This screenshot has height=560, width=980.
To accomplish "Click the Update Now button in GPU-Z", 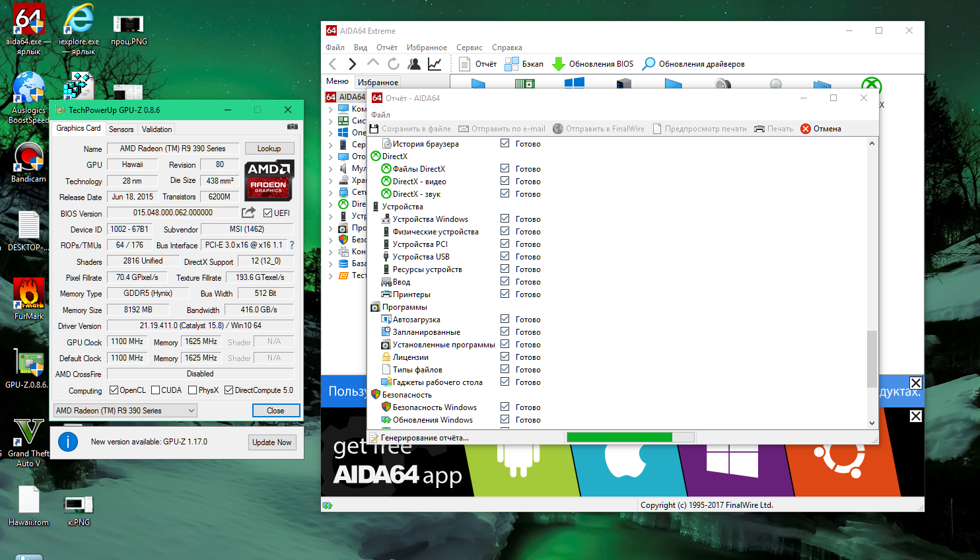I will 272,442.
